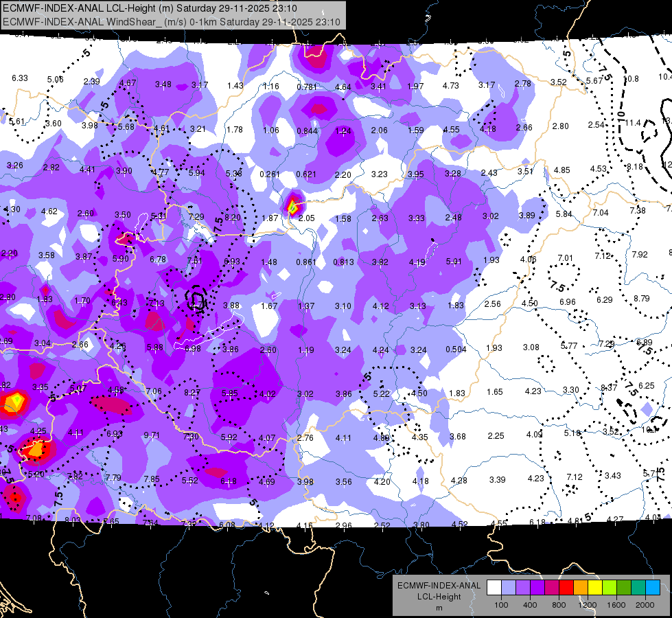Click wind shear value '0.813'
672x618 pixels.
344,262
